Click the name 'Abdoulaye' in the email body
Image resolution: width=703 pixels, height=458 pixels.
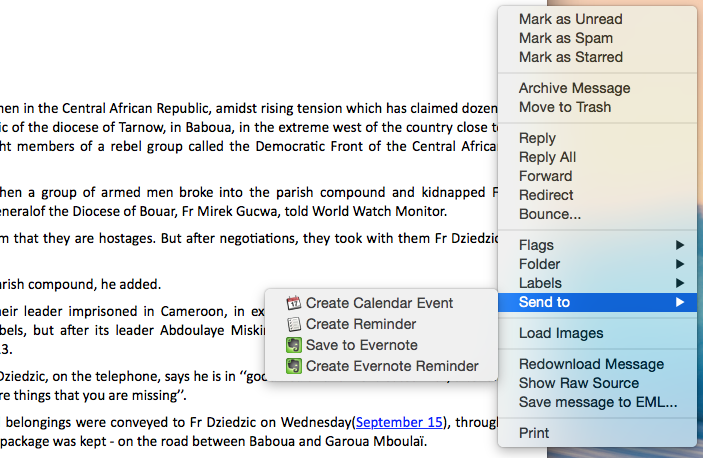193,330
